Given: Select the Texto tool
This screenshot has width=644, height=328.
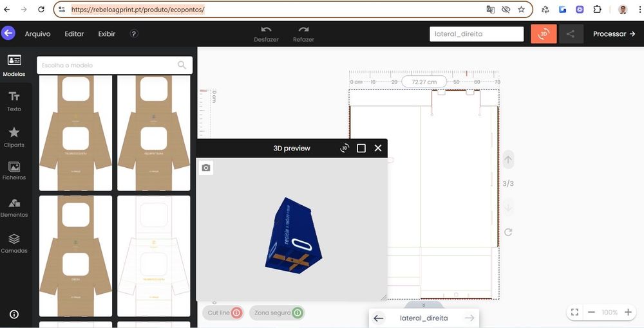Looking at the screenshot, I should (14, 101).
